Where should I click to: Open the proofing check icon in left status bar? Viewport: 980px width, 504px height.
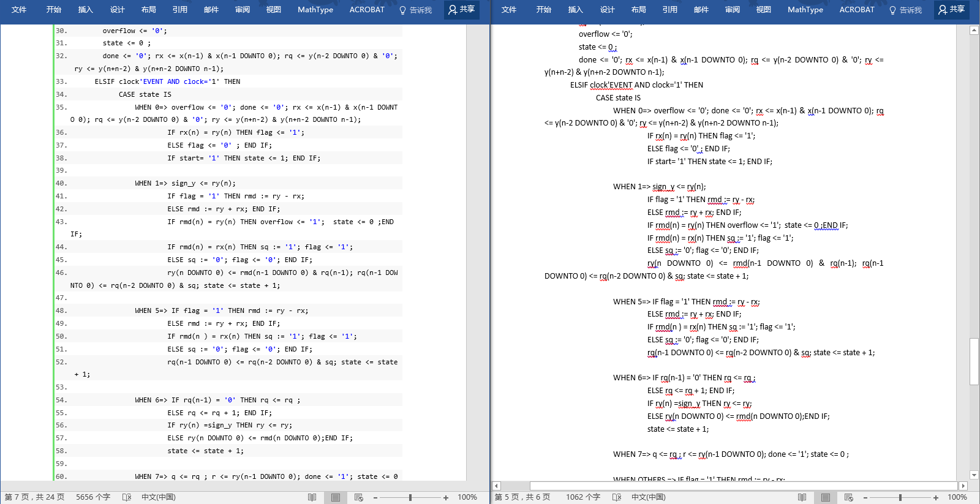pos(127,497)
